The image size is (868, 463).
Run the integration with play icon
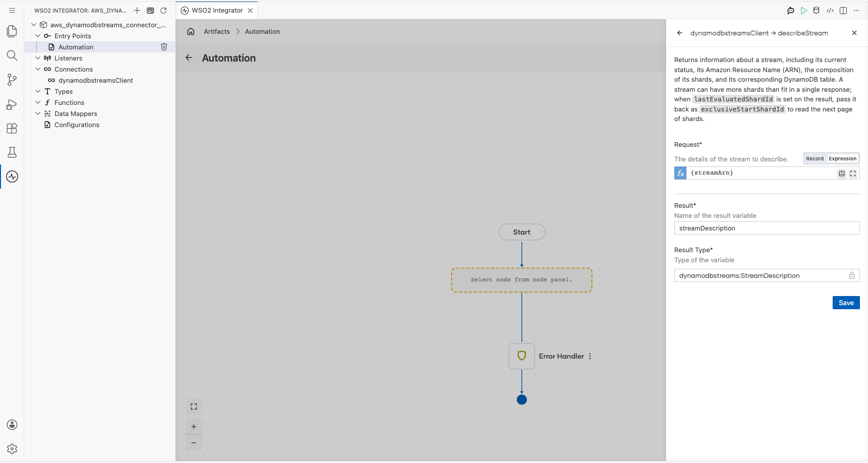(x=804, y=10)
